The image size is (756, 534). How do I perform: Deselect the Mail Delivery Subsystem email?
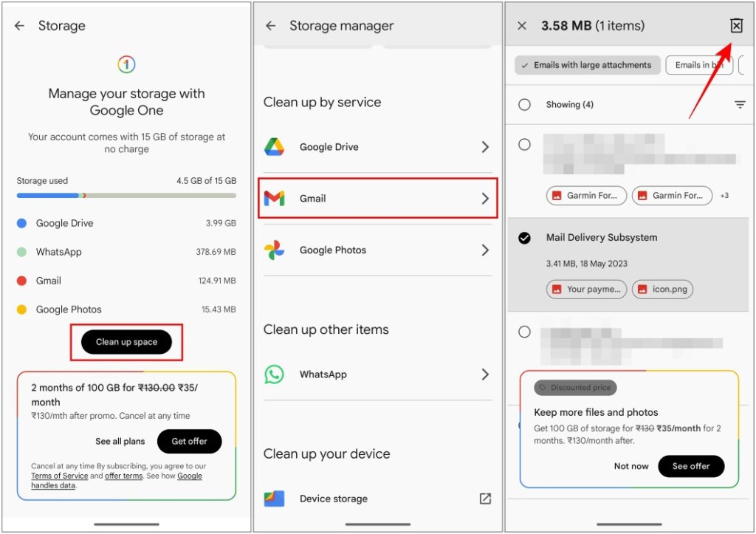(x=524, y=238)
